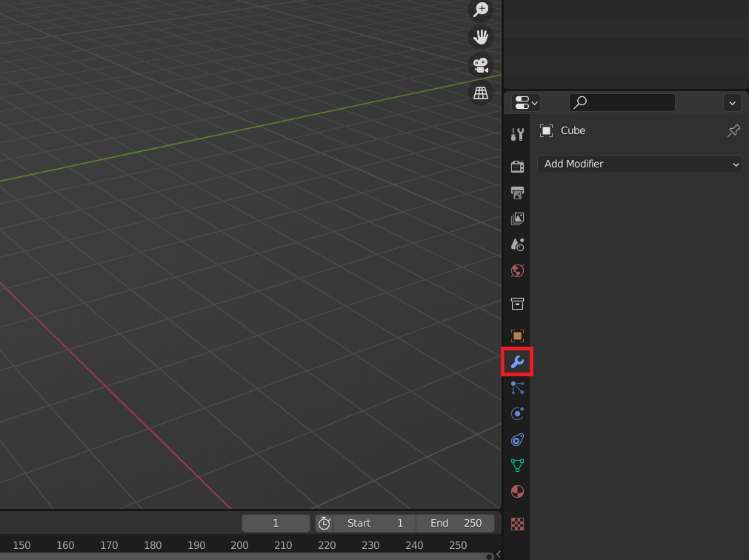Open Output properties printer icon
The height and width of the screenshot is (560, 749).
(x=518, y=193)
